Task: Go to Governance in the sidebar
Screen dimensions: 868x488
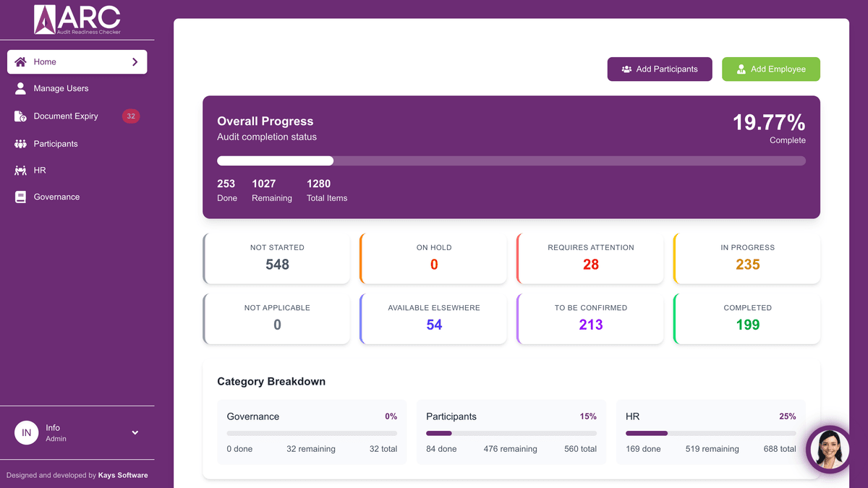Action: coord(56,197)
